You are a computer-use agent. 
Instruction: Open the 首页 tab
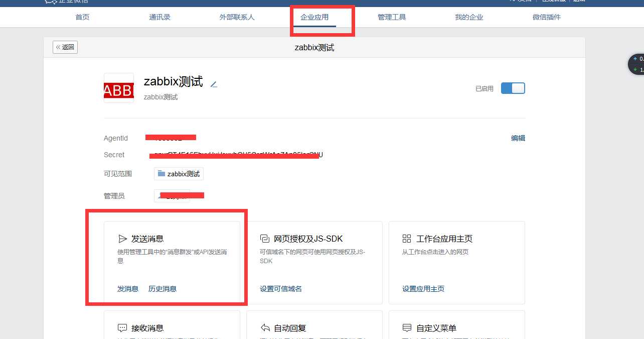82,17
